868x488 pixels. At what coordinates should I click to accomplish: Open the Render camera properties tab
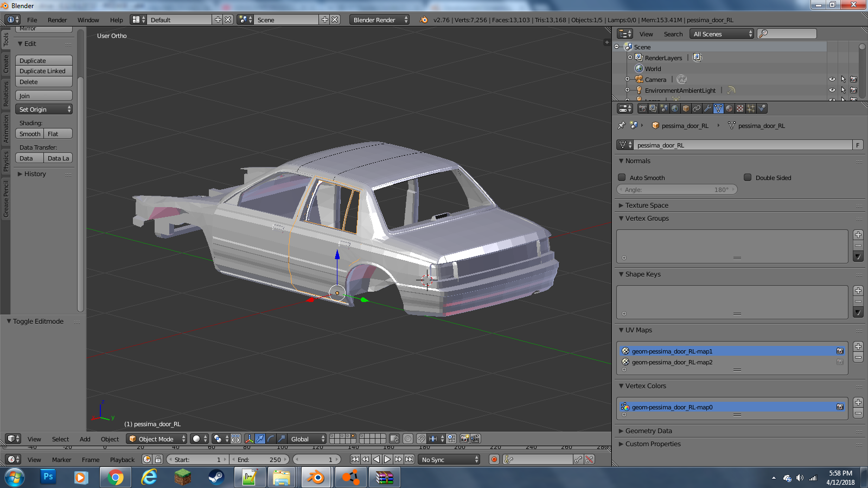click(642, 108)
